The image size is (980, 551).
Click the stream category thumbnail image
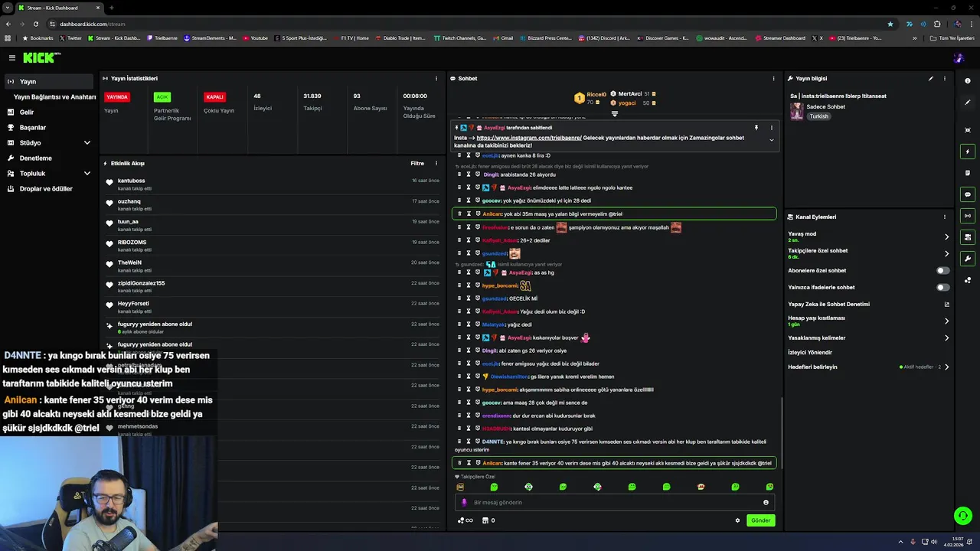pos(796,111)
